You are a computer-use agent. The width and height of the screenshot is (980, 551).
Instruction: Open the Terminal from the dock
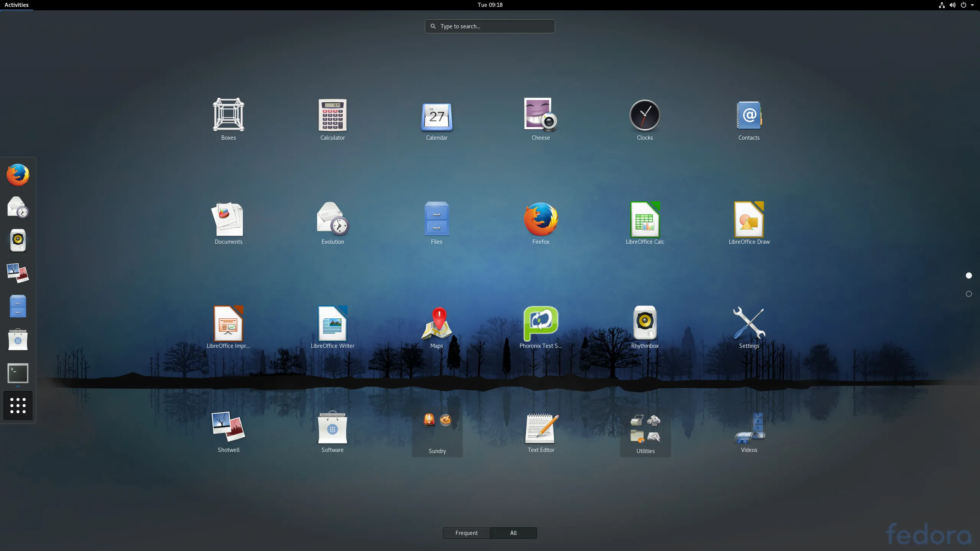pyautogui.click(x=18, y=373)
